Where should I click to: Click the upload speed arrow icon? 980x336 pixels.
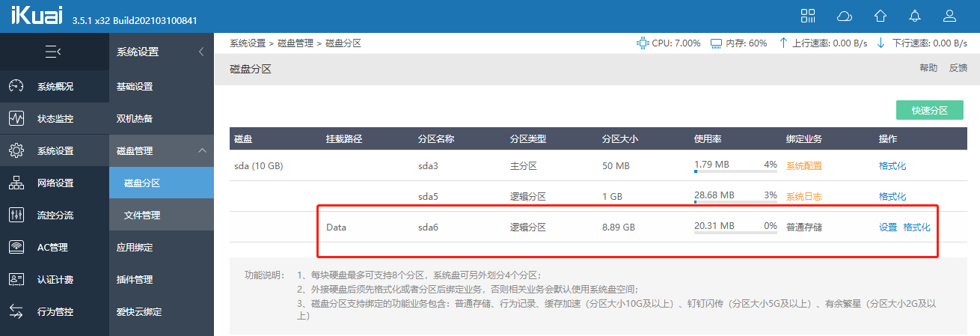pos(783,43)
